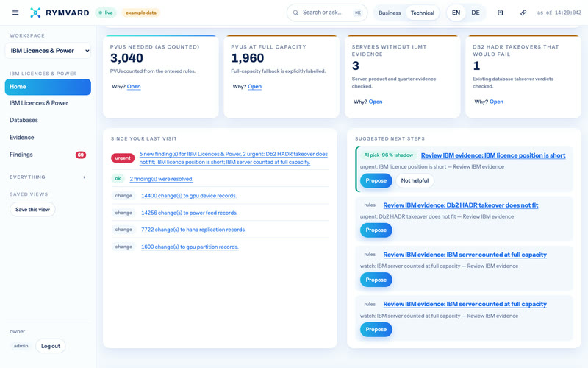Open 1600 changes to gpu partition records

tap(190, 247)
